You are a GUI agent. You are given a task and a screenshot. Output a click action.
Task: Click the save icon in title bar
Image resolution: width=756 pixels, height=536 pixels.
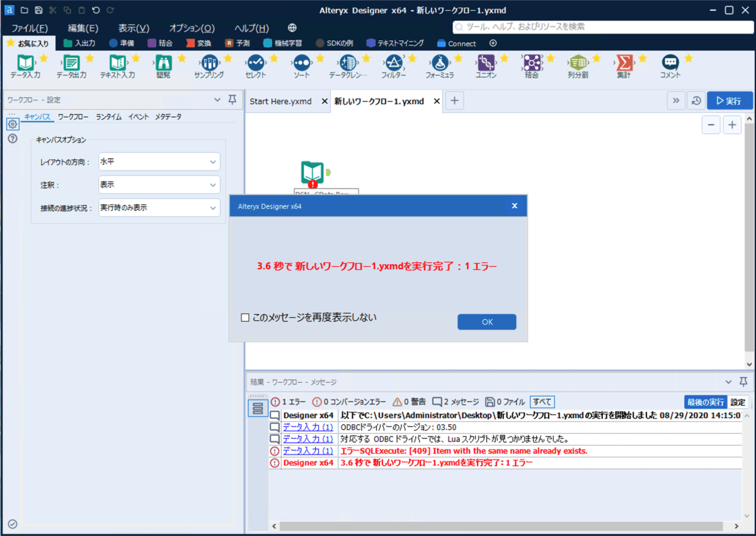pos(38,10)
